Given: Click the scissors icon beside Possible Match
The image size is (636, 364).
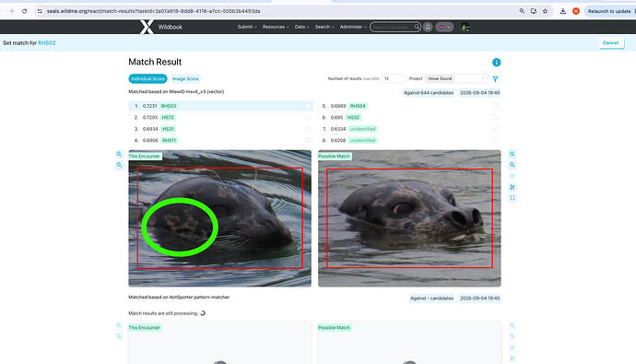Looking at the screenshot, I should (512, 187).
